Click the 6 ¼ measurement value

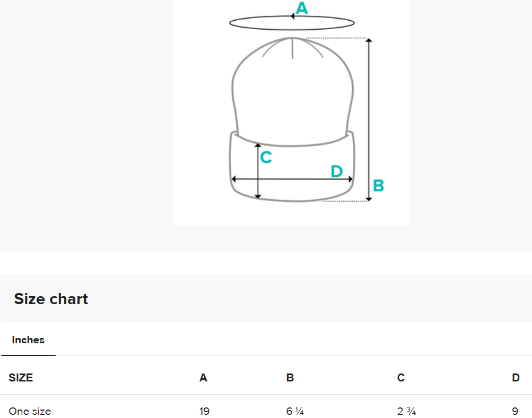295,411
